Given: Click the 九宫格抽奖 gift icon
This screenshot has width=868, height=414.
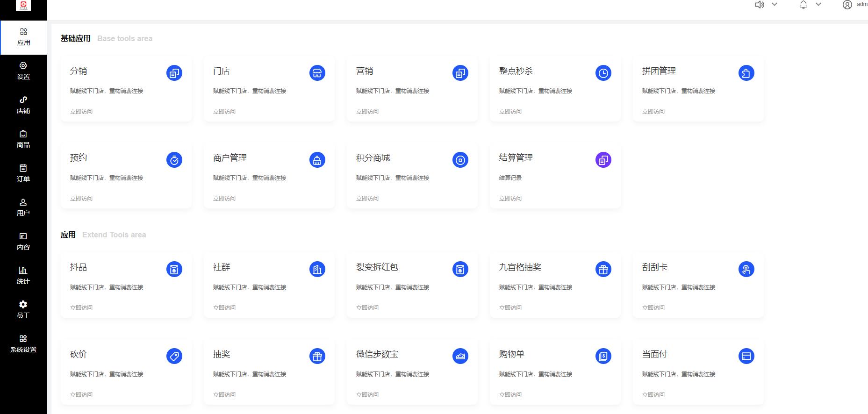Looking at the screenshot, I should point(603,269).
